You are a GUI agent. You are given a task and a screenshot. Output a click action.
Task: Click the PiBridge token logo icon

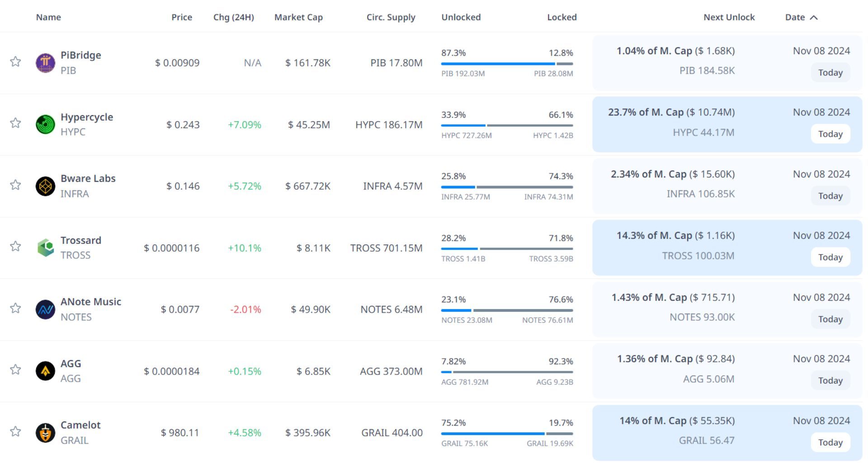[45, 63]
